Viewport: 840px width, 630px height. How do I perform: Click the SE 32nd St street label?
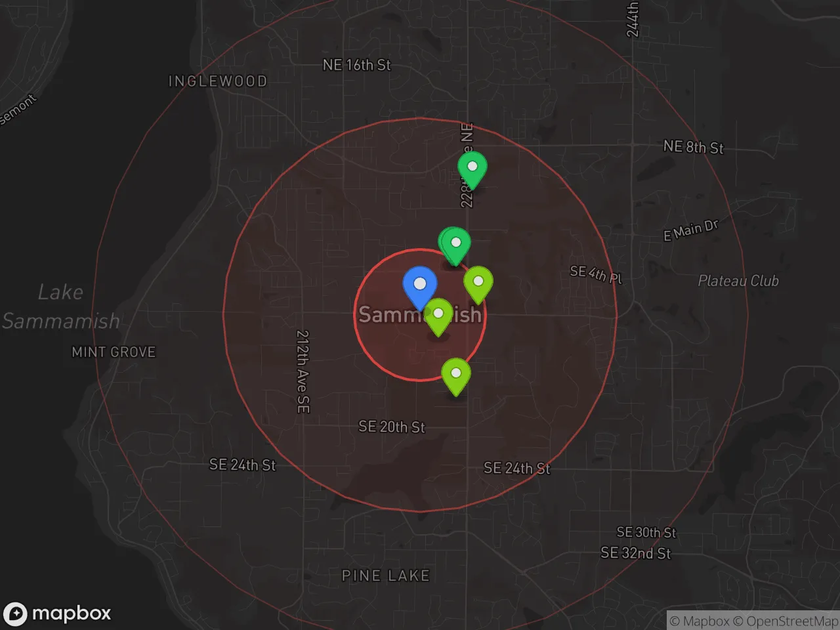[x=636, y=553]
